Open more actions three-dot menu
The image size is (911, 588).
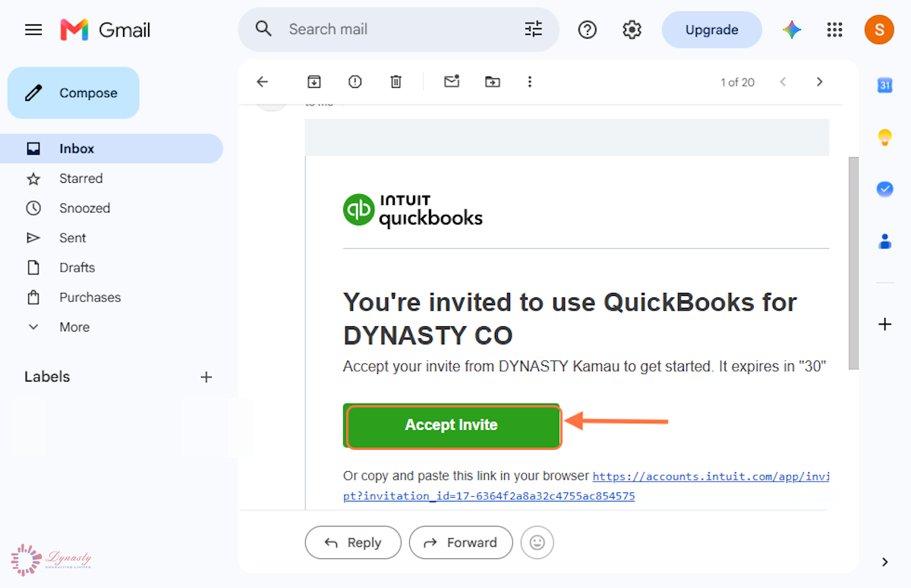[x=530, y=82]
